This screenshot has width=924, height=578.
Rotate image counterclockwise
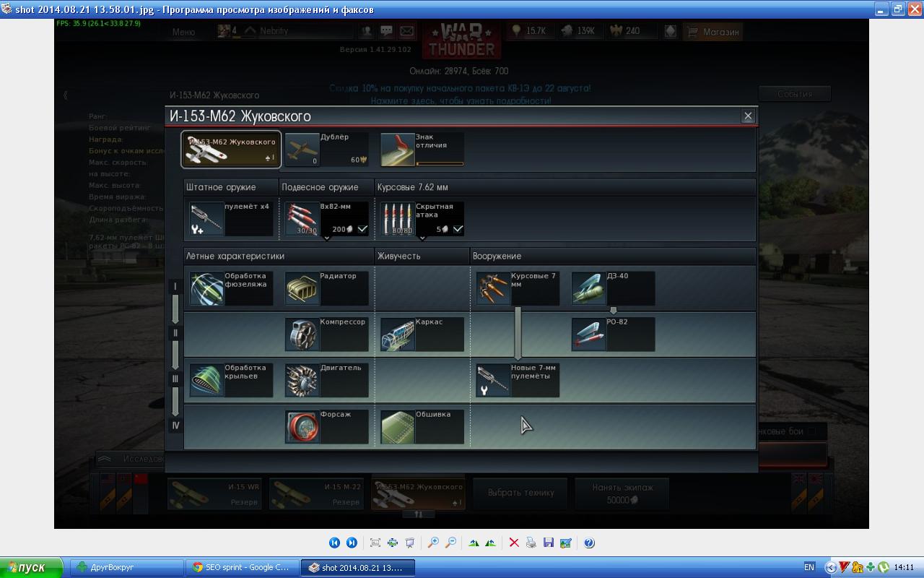pos(491,543)
